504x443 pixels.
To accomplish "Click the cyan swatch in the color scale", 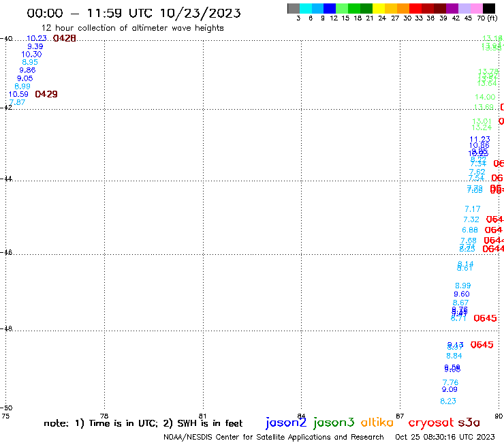I will coord(306,8).
